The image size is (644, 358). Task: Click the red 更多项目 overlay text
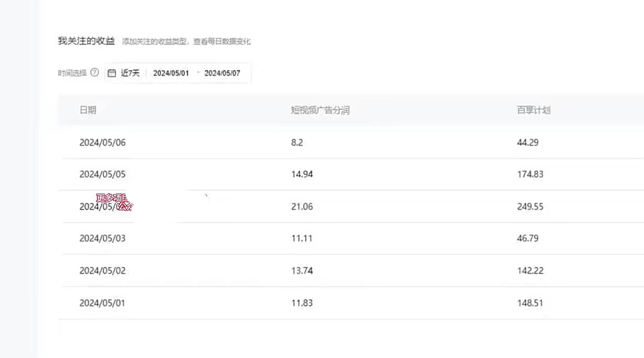(113, 199)
